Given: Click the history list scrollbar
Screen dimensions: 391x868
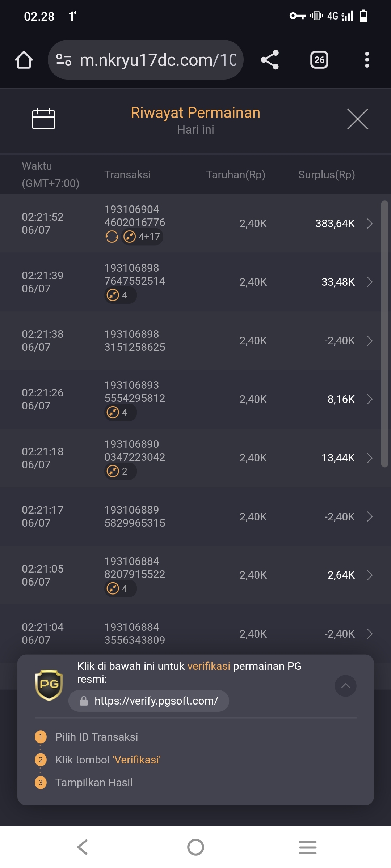Looking at the screenshot, I should pyautogui.click(x=384, y=334).
